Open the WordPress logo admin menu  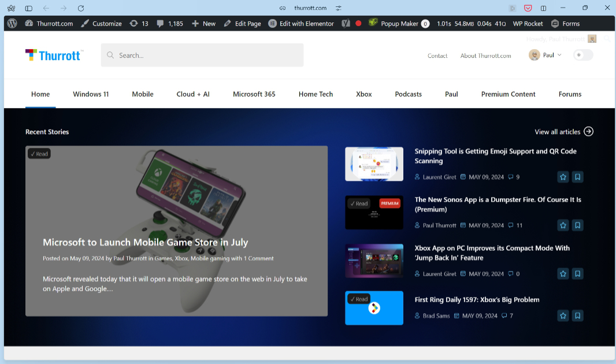pyautogui.click(x=12, y=24)
